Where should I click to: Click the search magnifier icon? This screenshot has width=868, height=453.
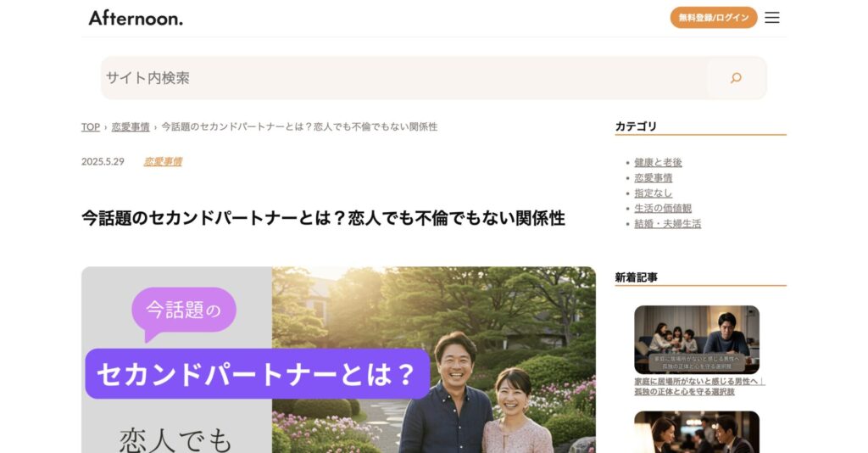(736, 78)
